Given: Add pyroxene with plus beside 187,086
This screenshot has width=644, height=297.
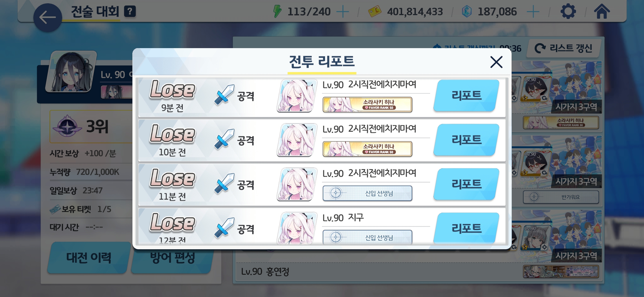Looking at the screenshot, I should (x=533, y=12).
